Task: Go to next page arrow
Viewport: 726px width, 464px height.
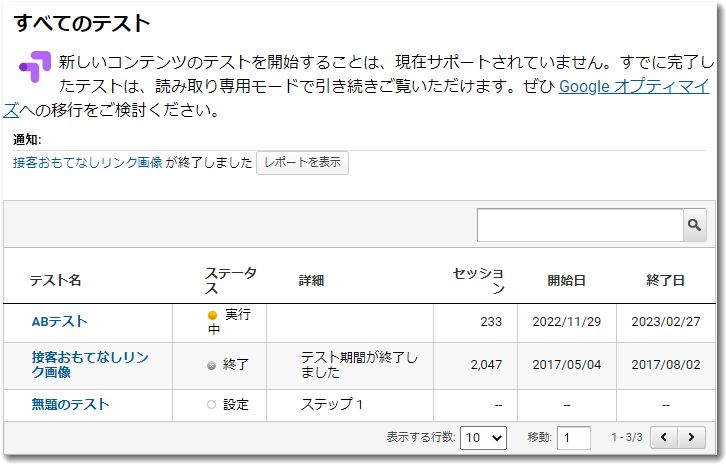Action: point(690,438)
